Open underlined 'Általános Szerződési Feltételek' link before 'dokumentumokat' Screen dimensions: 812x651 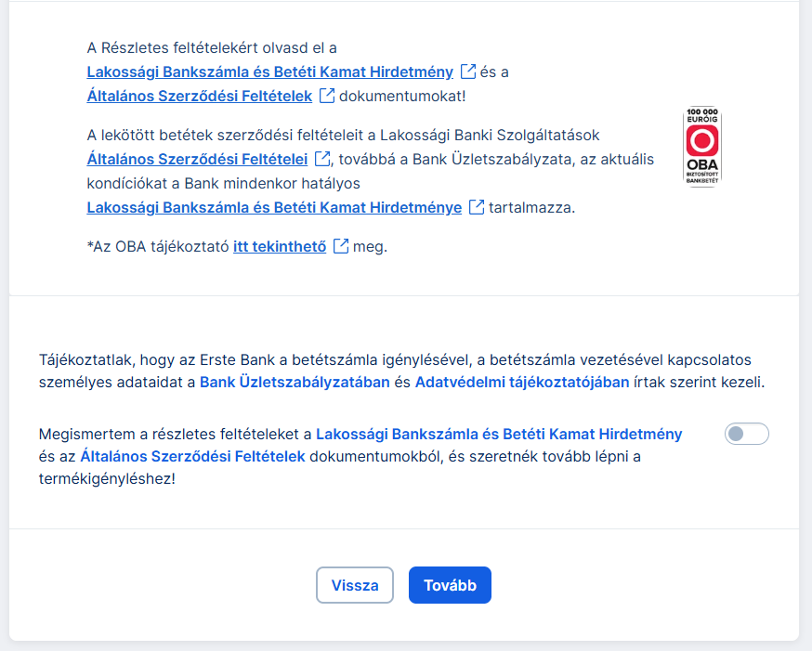click(199, 95)
